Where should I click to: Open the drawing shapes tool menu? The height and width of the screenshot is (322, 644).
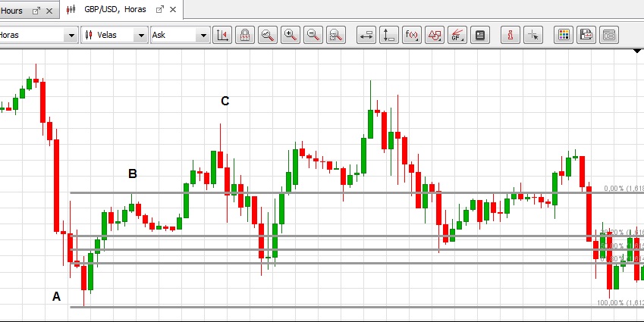tap(435, 35)
